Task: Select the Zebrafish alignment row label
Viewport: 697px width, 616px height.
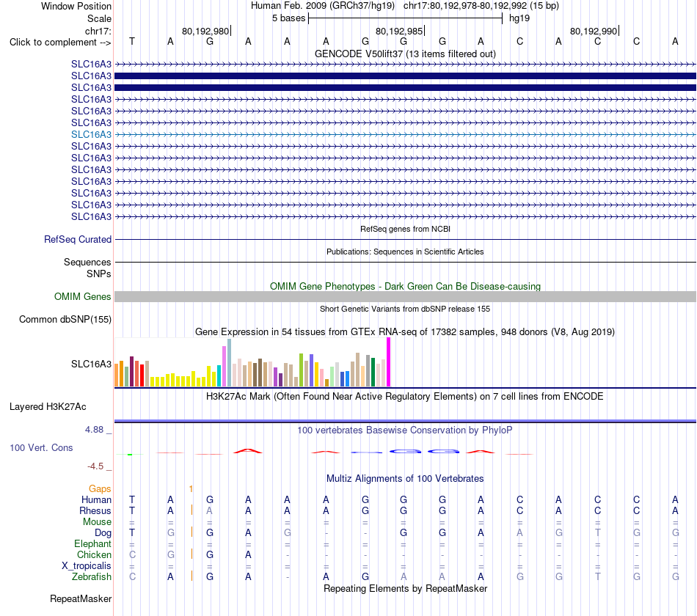Action: (92, 576)
